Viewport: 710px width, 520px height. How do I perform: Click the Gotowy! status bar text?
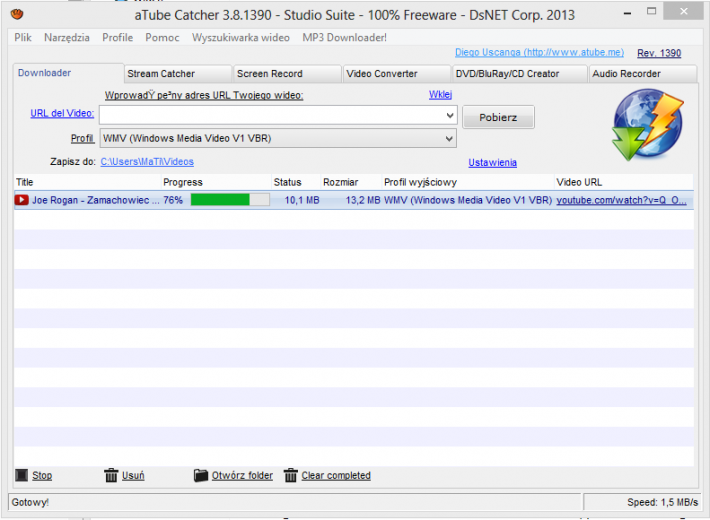tap(30, 502)
